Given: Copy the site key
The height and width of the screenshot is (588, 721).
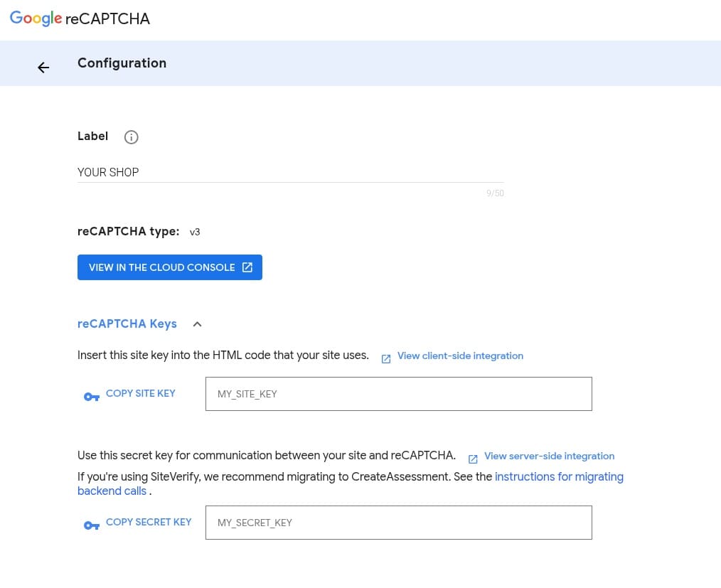Looking at the screenshot, I should pyautogui.click(x=140, y=393).
